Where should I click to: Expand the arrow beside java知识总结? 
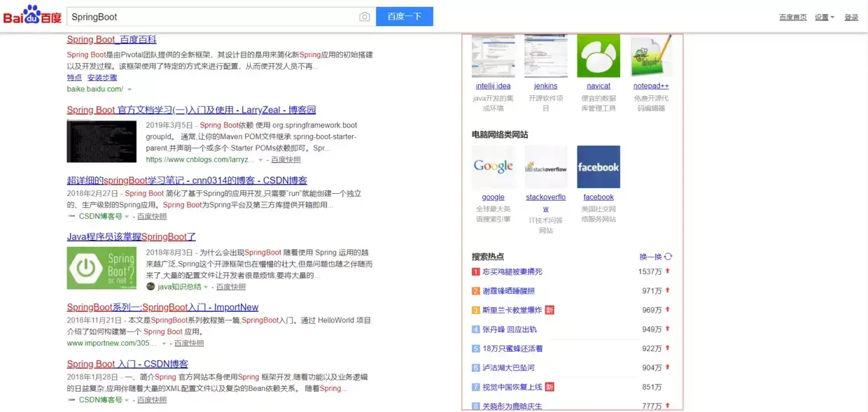[206, 287]
